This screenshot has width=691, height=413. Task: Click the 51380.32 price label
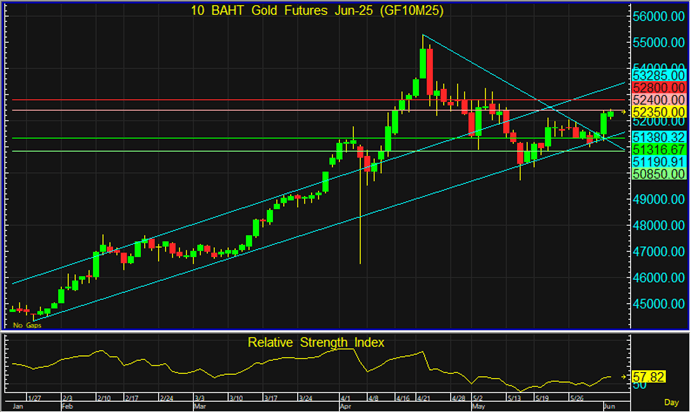pyautogui.click(x=658, y=136)
